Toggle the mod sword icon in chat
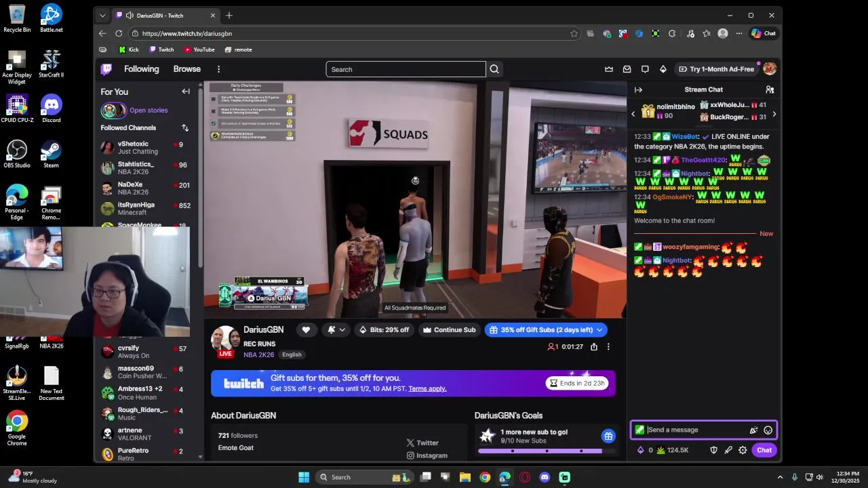The image size is (868, 488). [728, 450]
